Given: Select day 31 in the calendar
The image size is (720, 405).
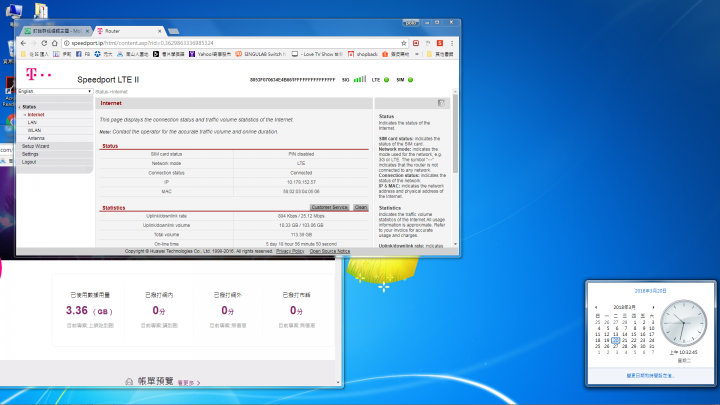Looking at the screenshot, I should click(652, 346).
